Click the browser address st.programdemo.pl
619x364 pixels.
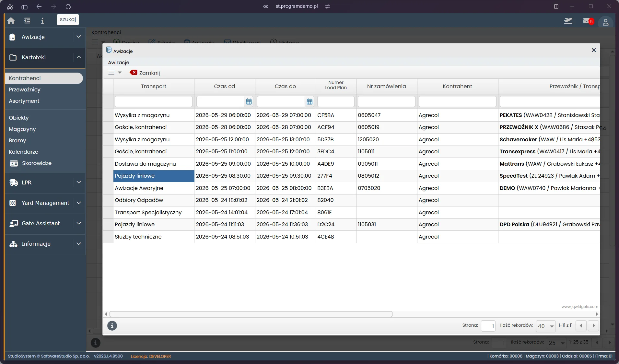coord(297,6)
